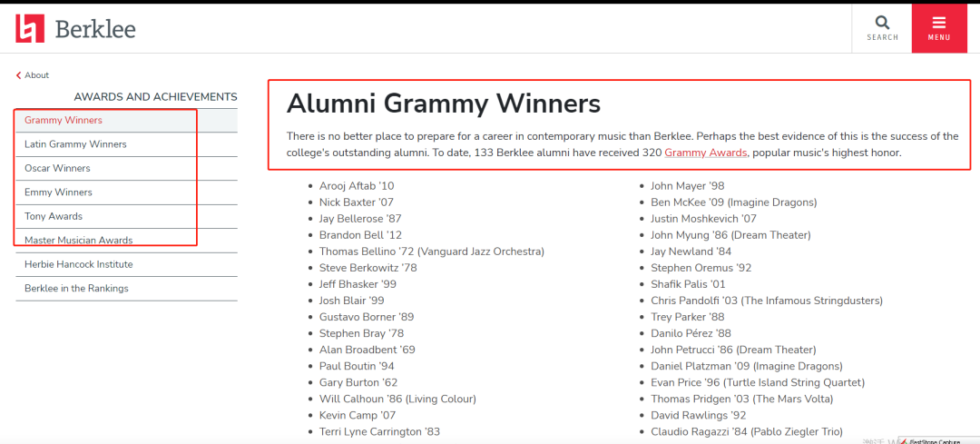
Task: Navigate to Tony Awards
Action: (x=54, y=217)
